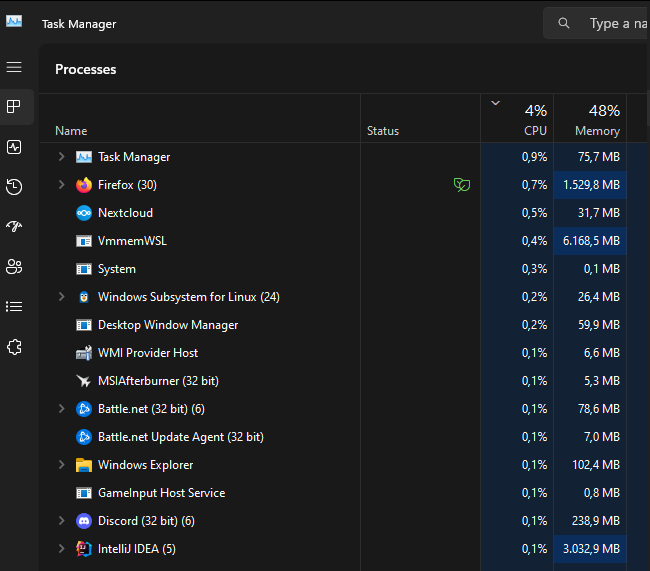This screenshot has width=650, height=571.
Task: Open the Details sidebar icon
Action: click(x=14, y=307)
